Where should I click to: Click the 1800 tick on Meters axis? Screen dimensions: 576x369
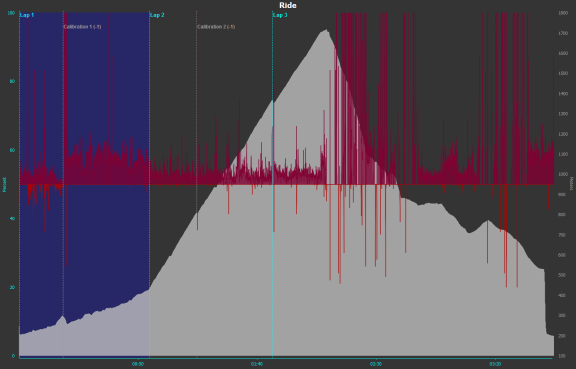coord(563,13)
